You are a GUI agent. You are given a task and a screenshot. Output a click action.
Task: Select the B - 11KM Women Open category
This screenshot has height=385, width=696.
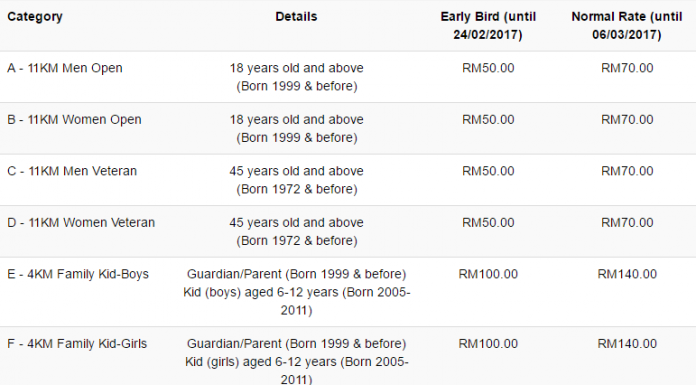coord(74,120)
